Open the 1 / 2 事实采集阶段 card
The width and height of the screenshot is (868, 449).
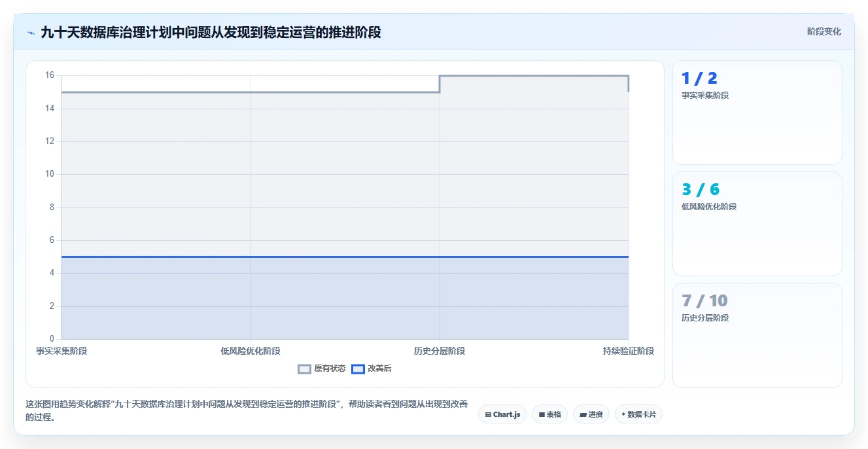[x=757, y=113]
